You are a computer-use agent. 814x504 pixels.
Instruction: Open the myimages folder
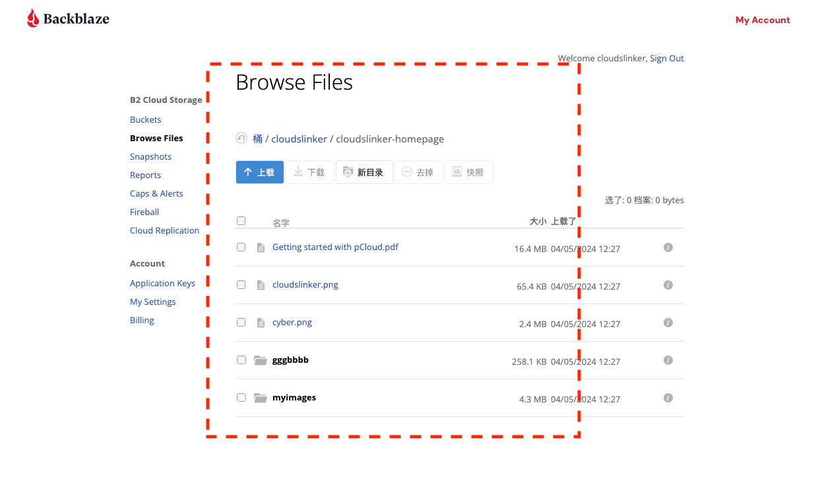(x=294, y=397)
